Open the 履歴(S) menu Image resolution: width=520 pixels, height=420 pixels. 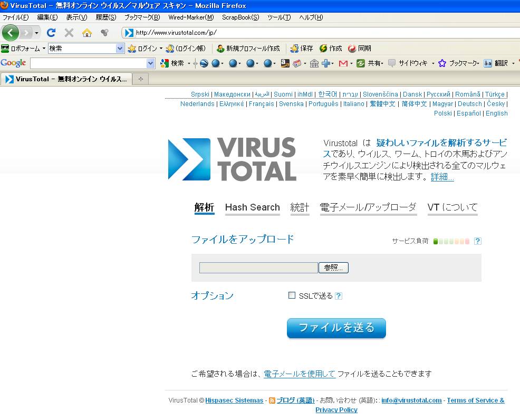(106, 17)
